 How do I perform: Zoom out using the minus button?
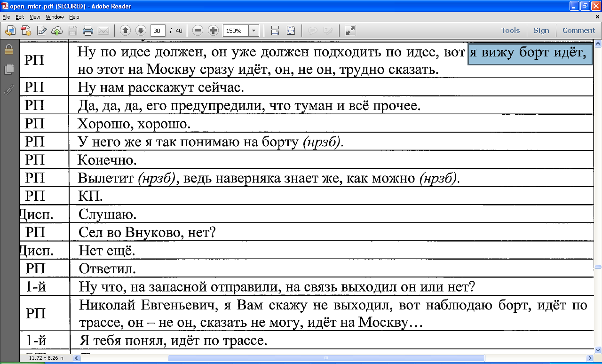198,31
